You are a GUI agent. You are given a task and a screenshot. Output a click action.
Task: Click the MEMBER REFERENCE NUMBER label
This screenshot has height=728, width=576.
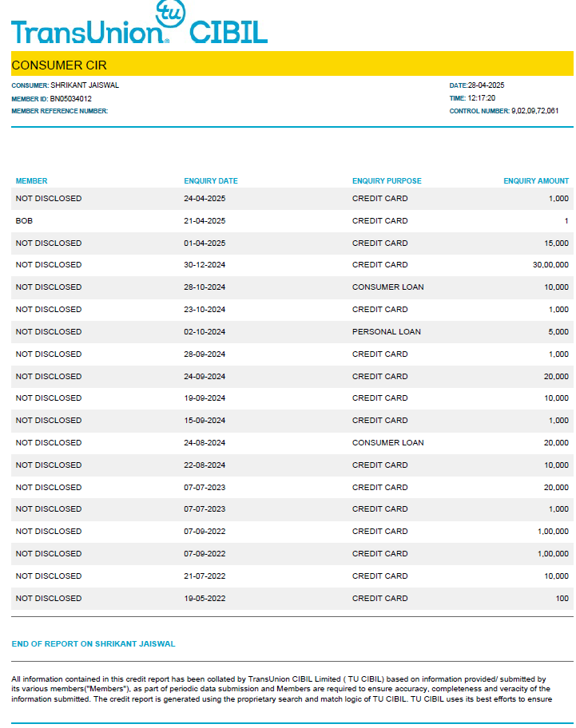(x=59, y=111)
